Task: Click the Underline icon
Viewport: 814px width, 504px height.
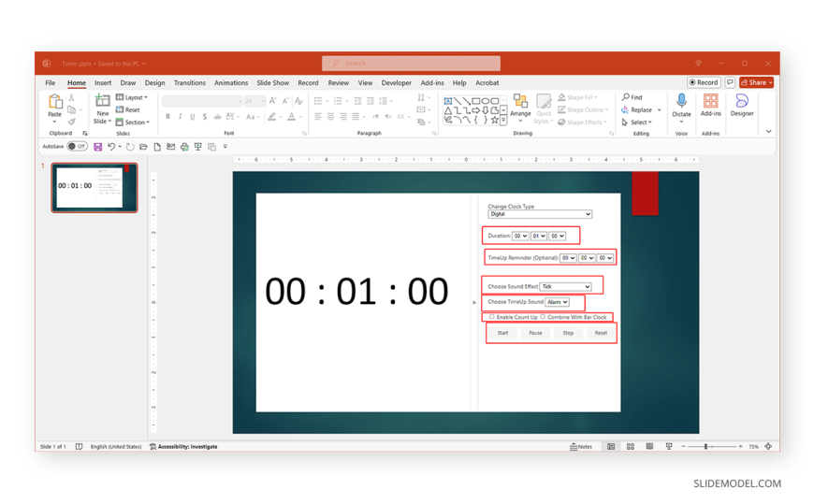Action: coord(192,117)
